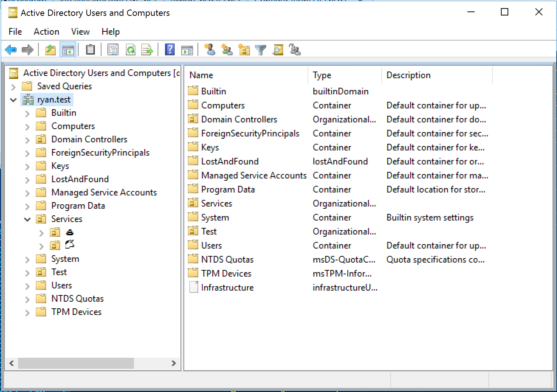Collapse the Services tree node

click(x=27, y=219)
